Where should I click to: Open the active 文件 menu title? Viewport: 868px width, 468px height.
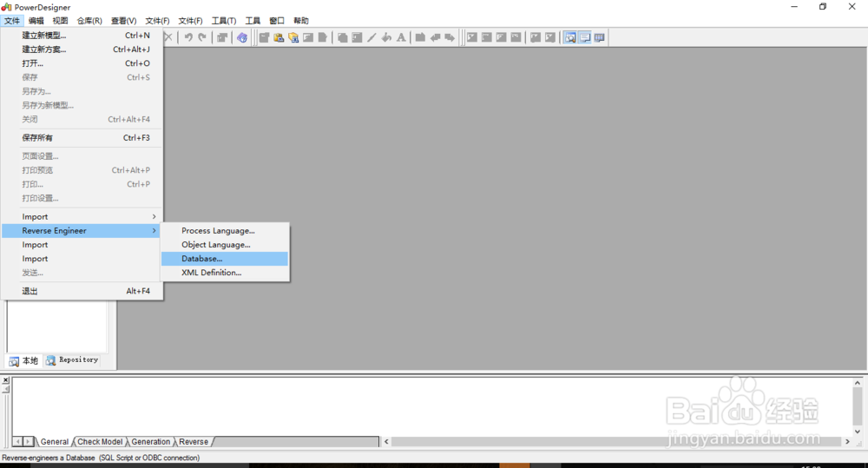pyautogui.click(x=11, y=21)
